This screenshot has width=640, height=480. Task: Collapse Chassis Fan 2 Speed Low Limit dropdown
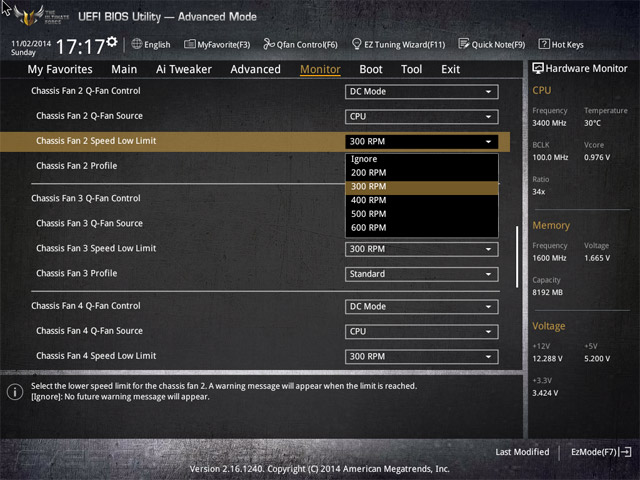422,142
